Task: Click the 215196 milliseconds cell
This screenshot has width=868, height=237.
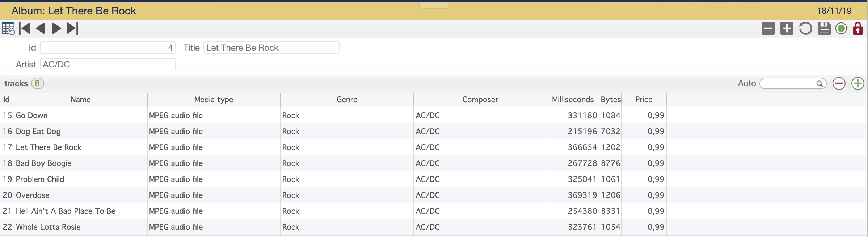Action: 573,131
